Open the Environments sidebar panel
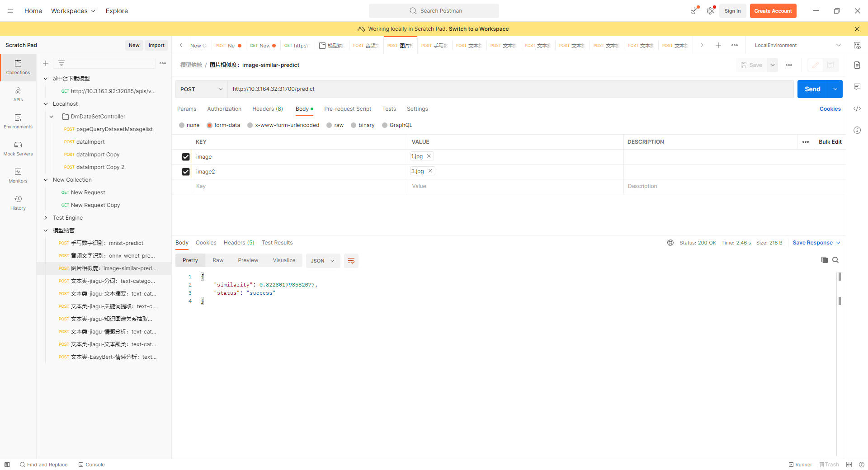This screenshot has height=470, width=868. (x=18, y=122)
